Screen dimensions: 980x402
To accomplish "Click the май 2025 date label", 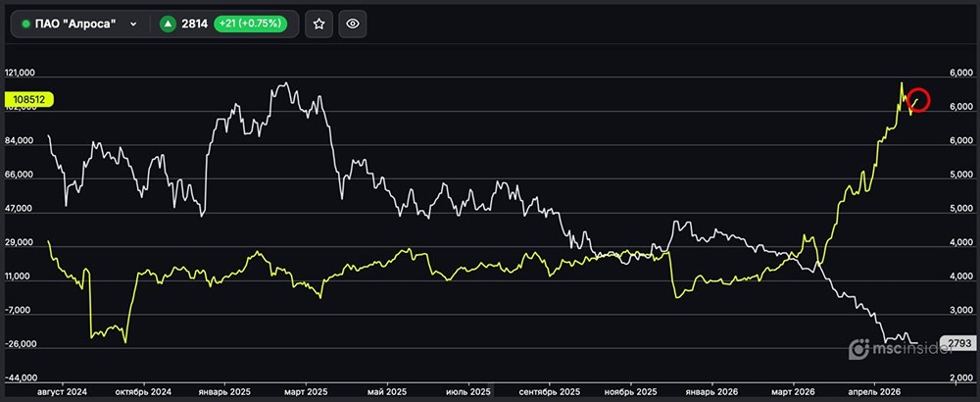I will (387, 391).
